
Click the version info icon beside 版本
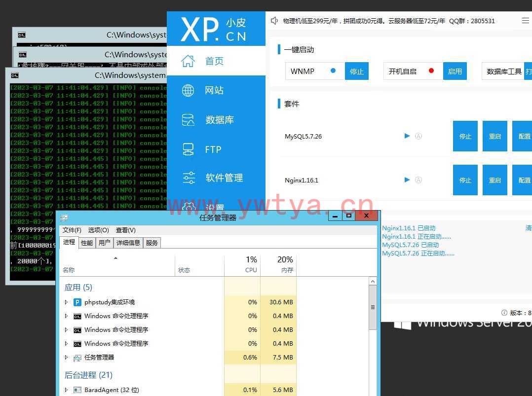[x=504, y=313]
